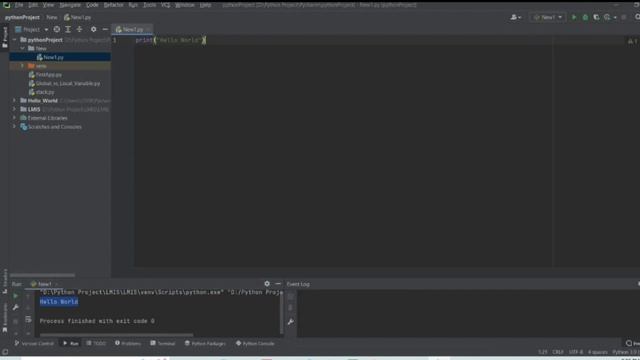Image resolution: width=640 pixels, height=360 pixels.
Task: Open the Run menu in menu bar
Action: [x=133, y=5]
